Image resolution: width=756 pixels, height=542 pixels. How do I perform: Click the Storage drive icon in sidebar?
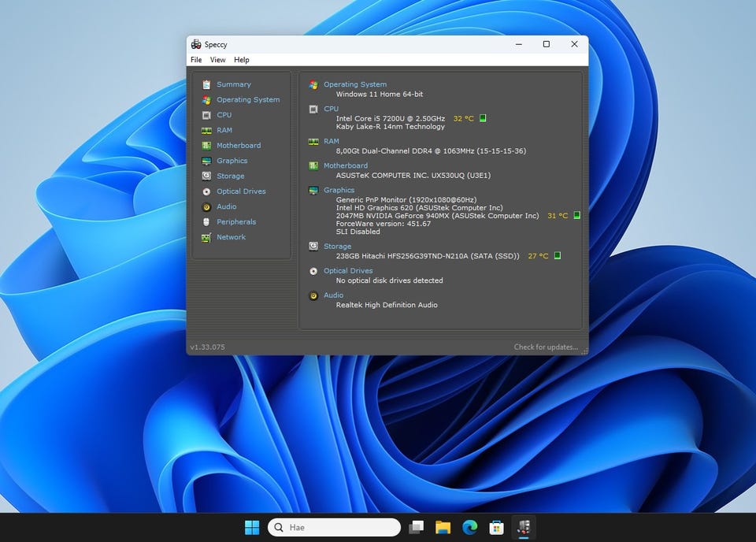pyautogui.click(x=206, y=176)
